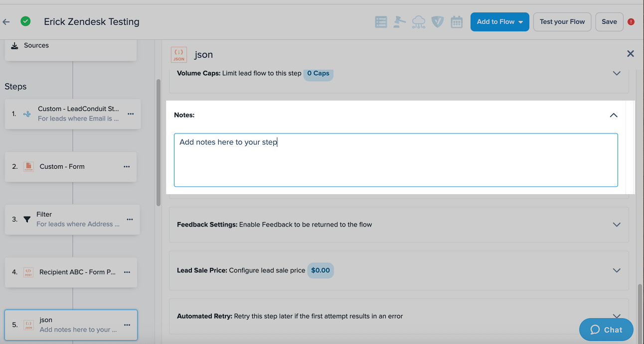The width and height of the screenshot is (644, 344).
Task: Open the Add to Flow dropdown
Action: 499,22
